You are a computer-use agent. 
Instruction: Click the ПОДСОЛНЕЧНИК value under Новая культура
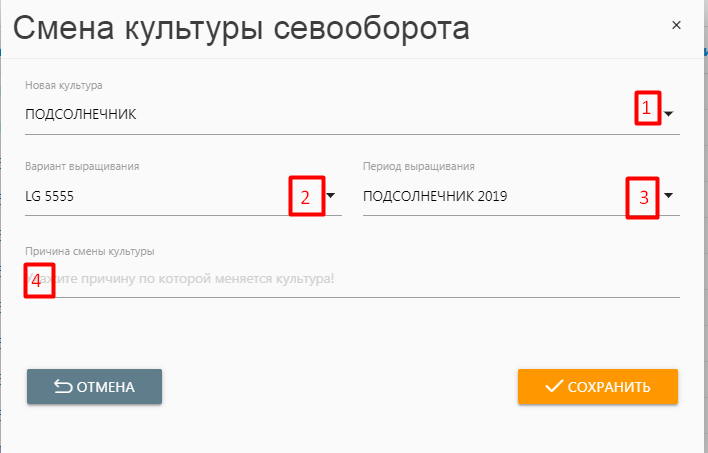tap(81, 114)
